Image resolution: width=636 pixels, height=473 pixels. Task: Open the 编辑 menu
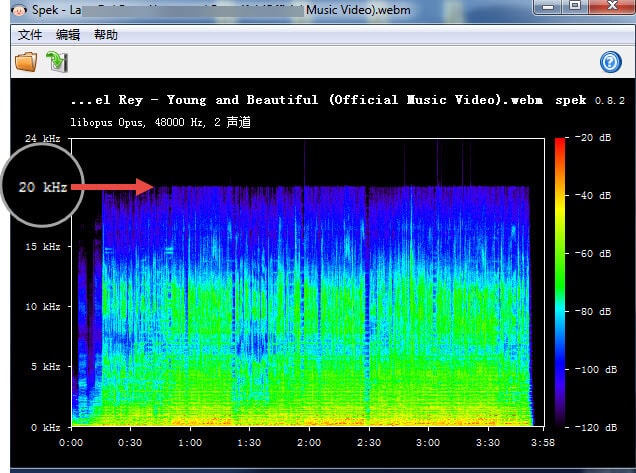point(68,35)
